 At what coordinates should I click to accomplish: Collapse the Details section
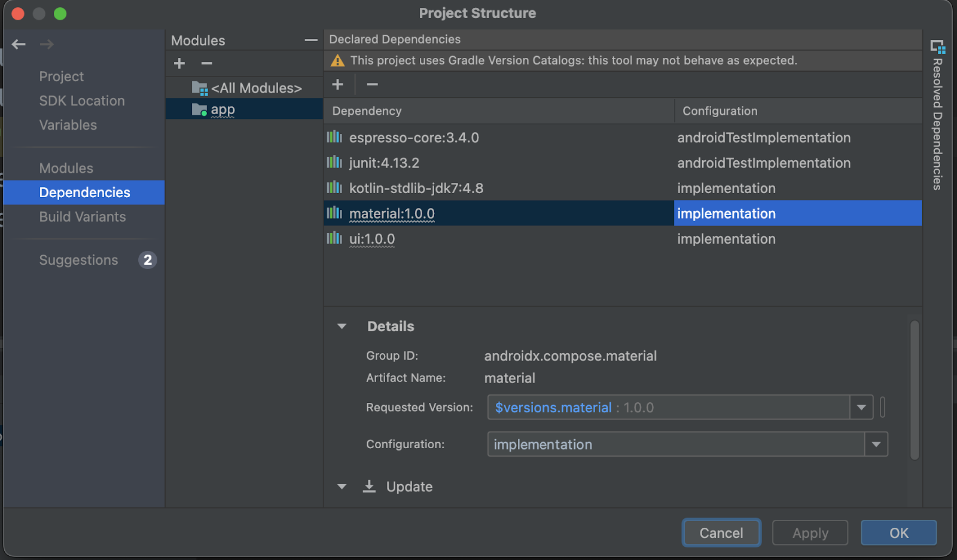click(x=341, y=326)
